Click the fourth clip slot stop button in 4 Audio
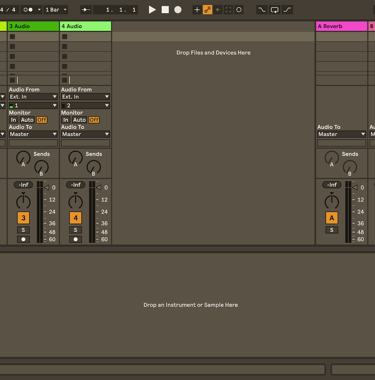 pyautogui.click(x=65, y=66)
